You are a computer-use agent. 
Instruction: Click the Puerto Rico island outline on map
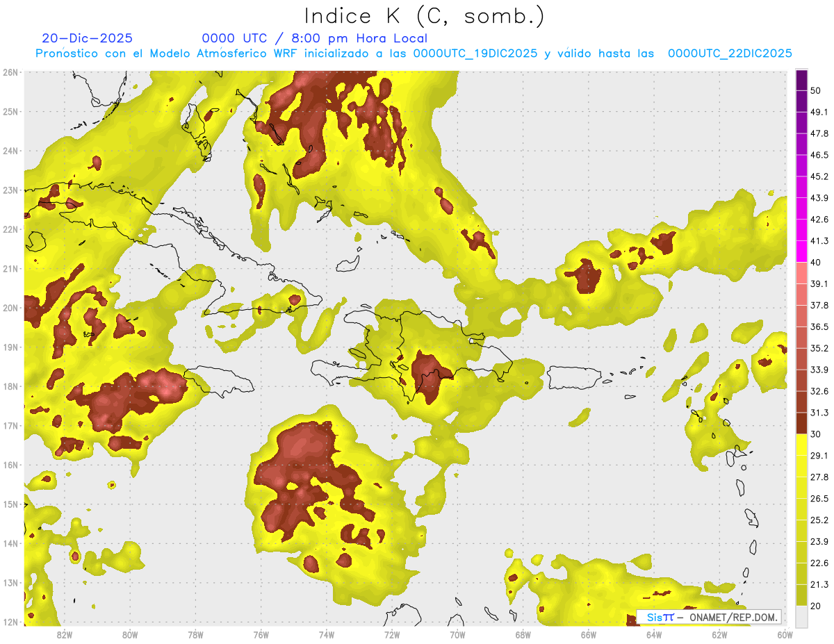575,378
